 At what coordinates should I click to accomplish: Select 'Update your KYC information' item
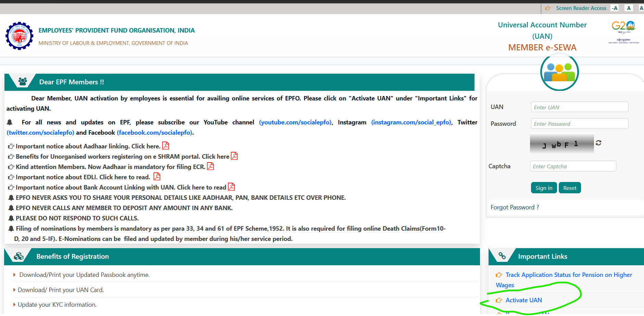(57, 305)
